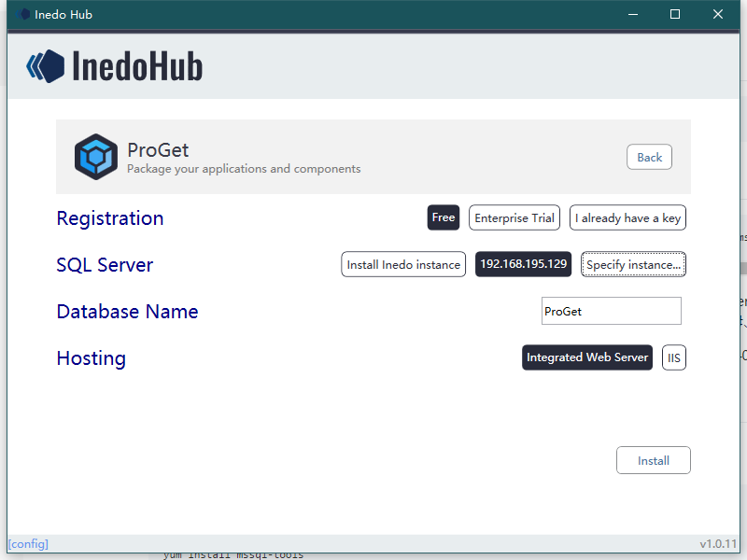The height and width of the screenshot is (560, 747).
Task: Click the SQL Server label
Action: [x=105, y=265]
